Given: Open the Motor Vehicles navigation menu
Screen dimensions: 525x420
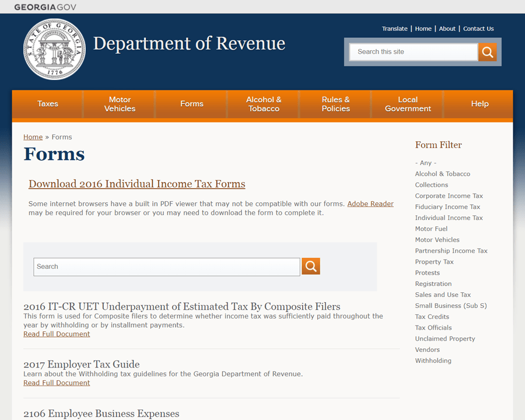Looking at the screenshot, I should 119,103.
